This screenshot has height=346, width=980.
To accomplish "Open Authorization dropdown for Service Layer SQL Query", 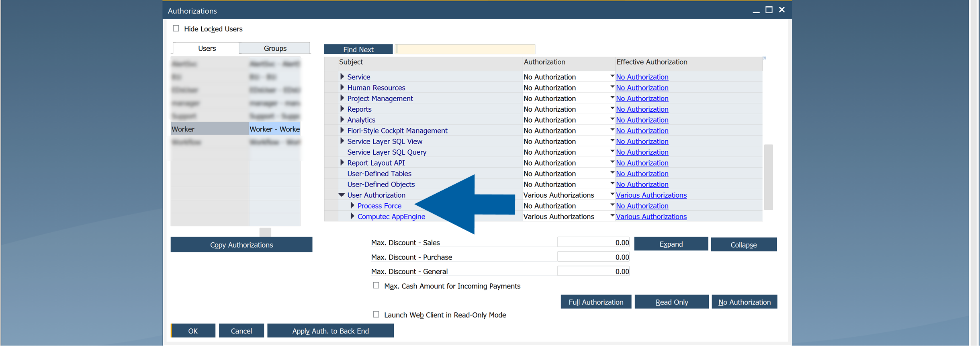I will pos(612,151).
